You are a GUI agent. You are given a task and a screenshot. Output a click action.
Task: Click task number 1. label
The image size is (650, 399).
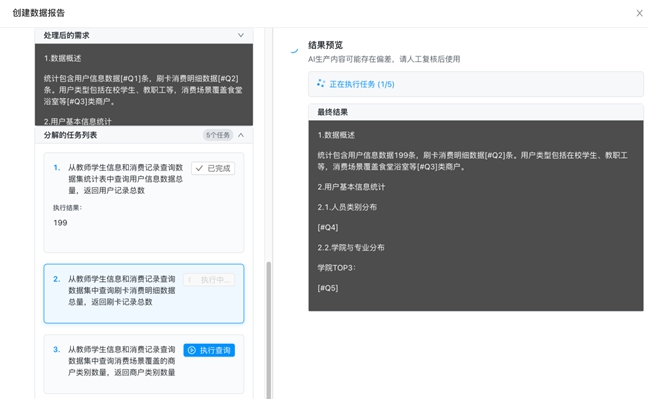point(57,167)
